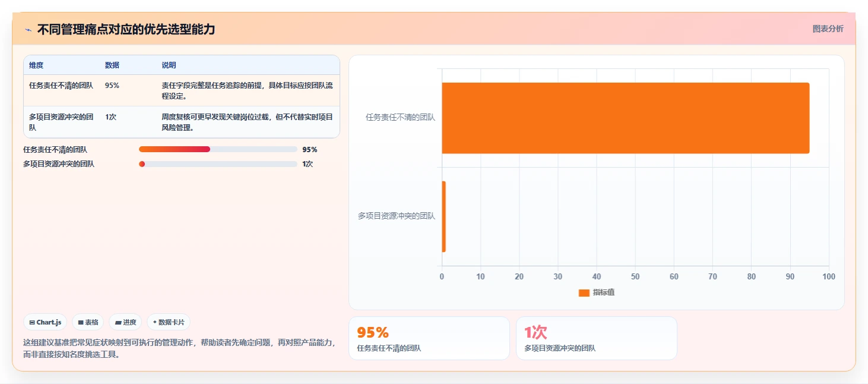Open the 95% data card

[429, 338]
